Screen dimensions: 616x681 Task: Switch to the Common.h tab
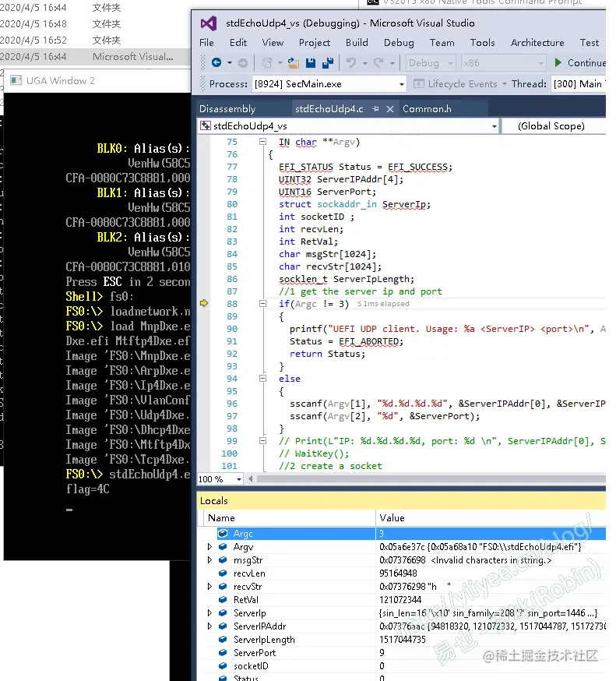click(427, 109)
